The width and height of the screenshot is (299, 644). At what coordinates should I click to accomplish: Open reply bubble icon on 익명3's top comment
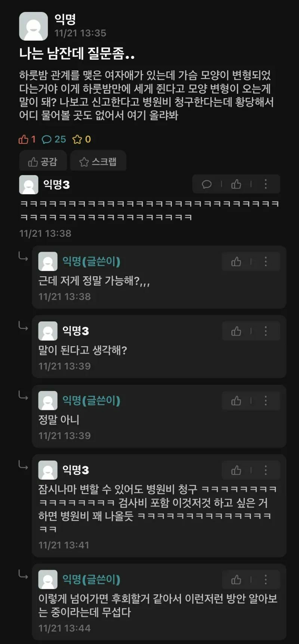tap(207, 184)
